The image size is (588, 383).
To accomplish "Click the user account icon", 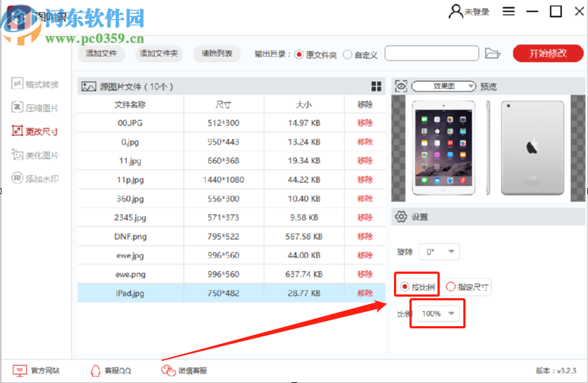I will pyautogui.click(x=456, y=11).
